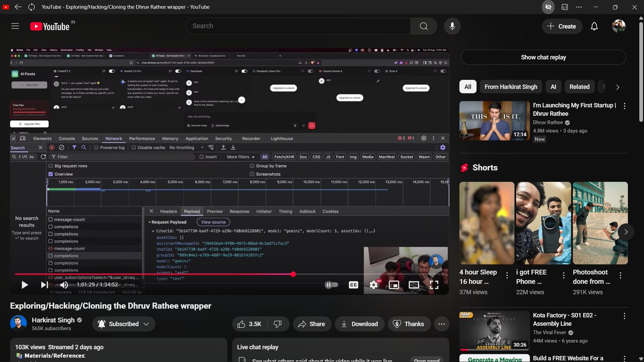Viewport: 644px width, 362px height.
Task: Click the 37M views text
Action: tap(473, 292)
